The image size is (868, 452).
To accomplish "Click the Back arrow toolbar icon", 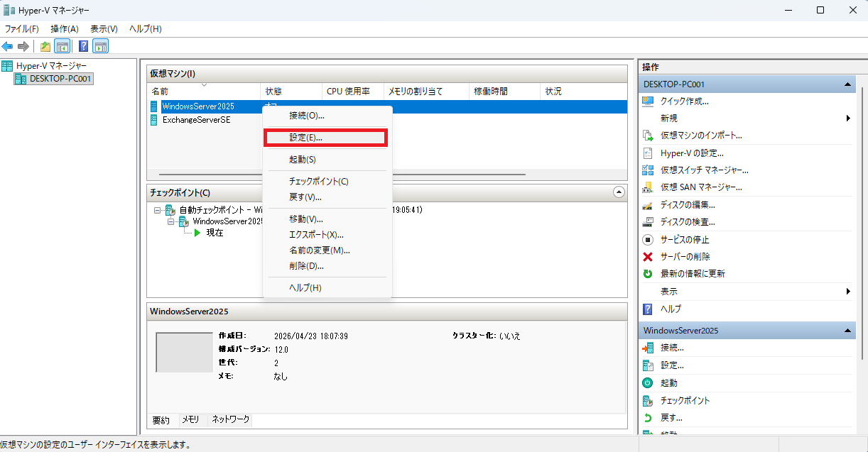I will (x=7, y=46).
